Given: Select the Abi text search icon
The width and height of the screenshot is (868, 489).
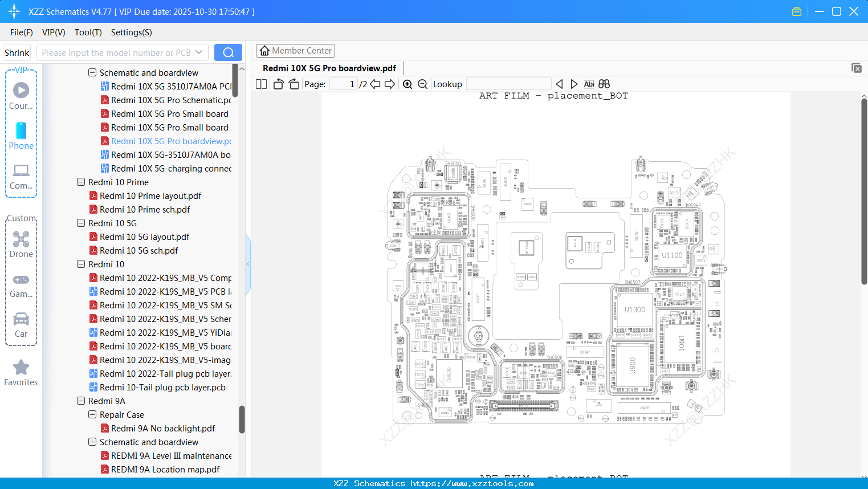Looking at the screenshot, I should (x=589, y=84).
